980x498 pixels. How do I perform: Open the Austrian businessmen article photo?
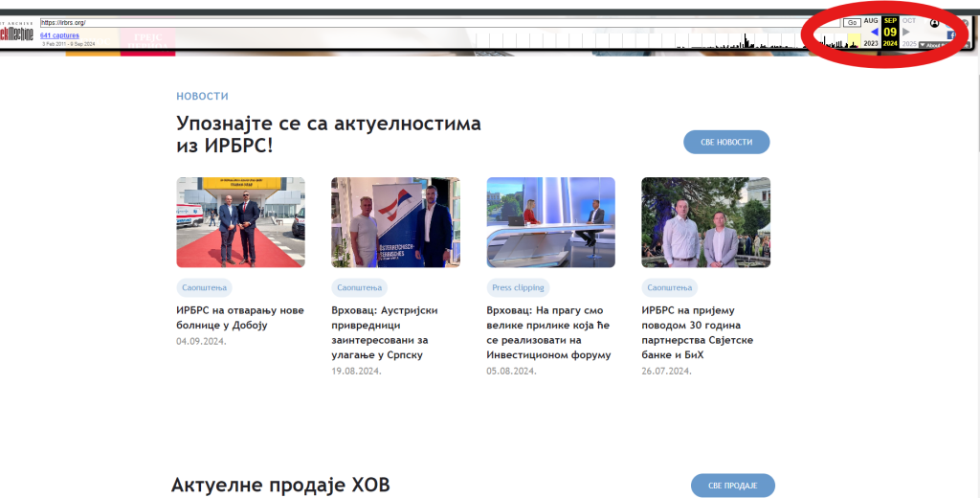(x=395, y=222)
